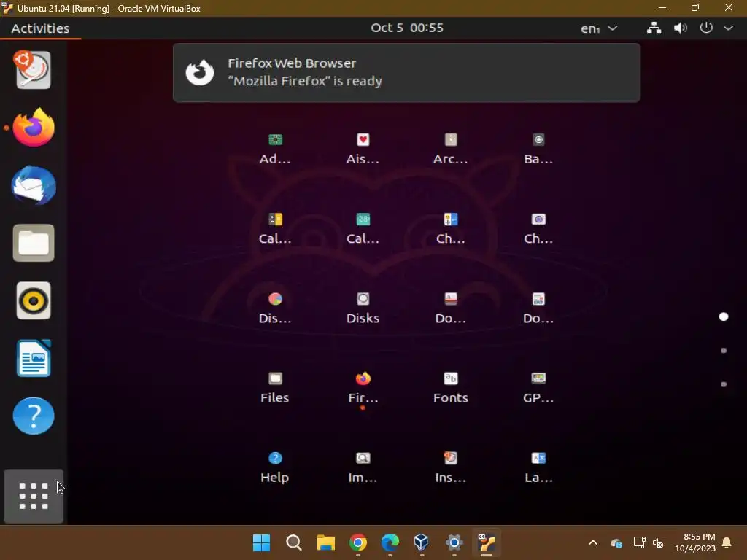The width and height of the screenshot is (747, 560).
Task: Click the Firefox icon inside the notification
Action: point(200,72)
